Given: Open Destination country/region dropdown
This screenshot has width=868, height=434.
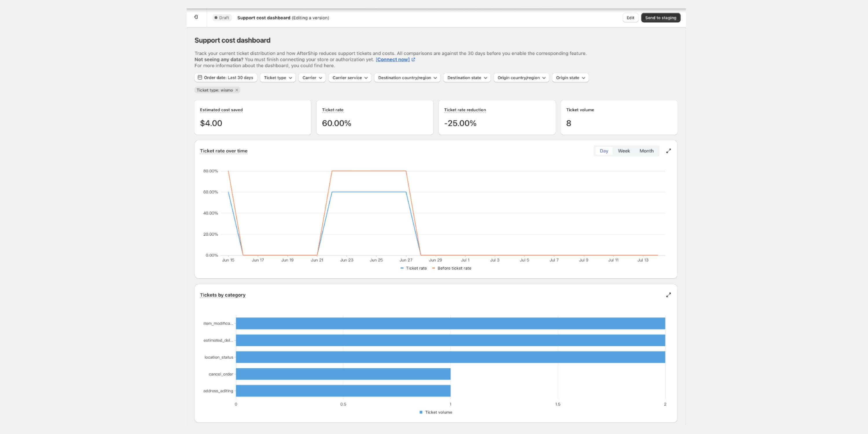Looking at the screenshot, I should [x=407, y=78].
